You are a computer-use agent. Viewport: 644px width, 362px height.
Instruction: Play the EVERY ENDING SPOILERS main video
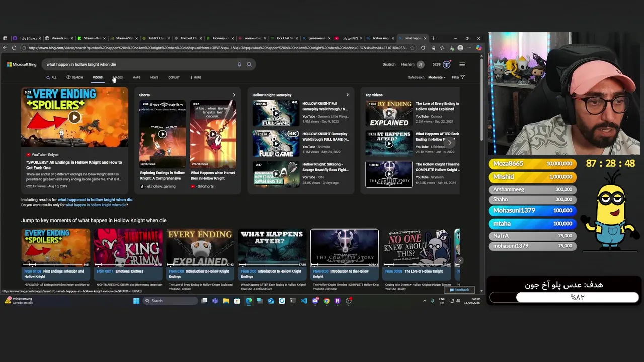[x=74, y=117]
